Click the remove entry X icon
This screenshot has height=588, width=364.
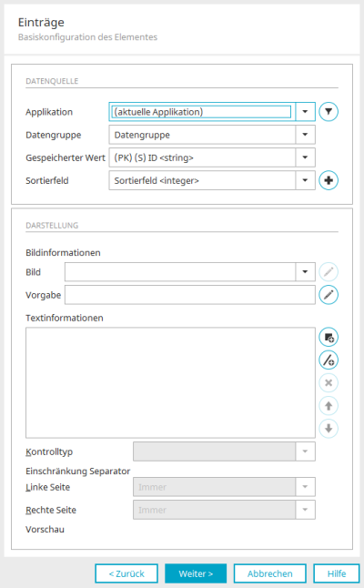(329, 383)
